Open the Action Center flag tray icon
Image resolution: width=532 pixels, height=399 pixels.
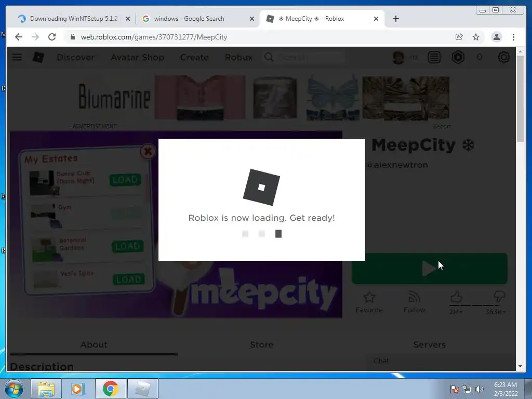tap(454, 389)
